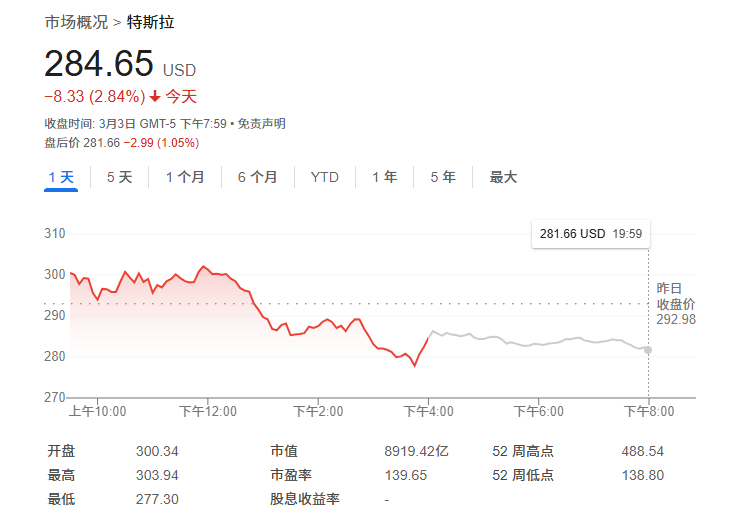The height and width of the screenshot is (520, 736).
Task: Click the red down arrow beside 今天
Action: point(155,97)
